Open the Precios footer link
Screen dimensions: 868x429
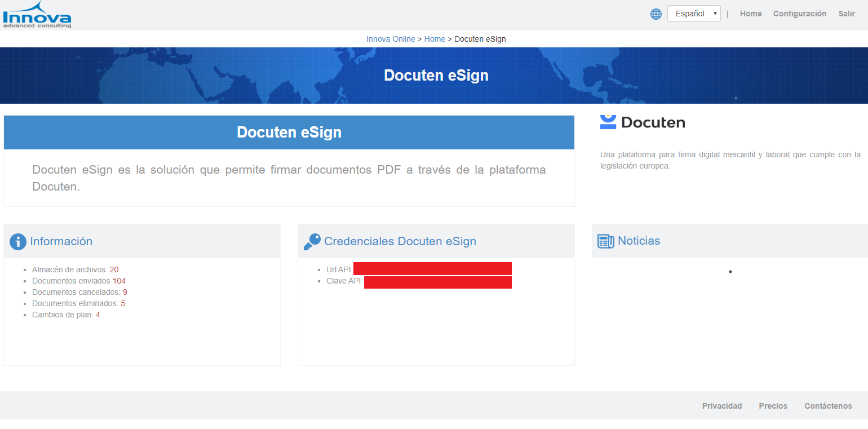773,406
